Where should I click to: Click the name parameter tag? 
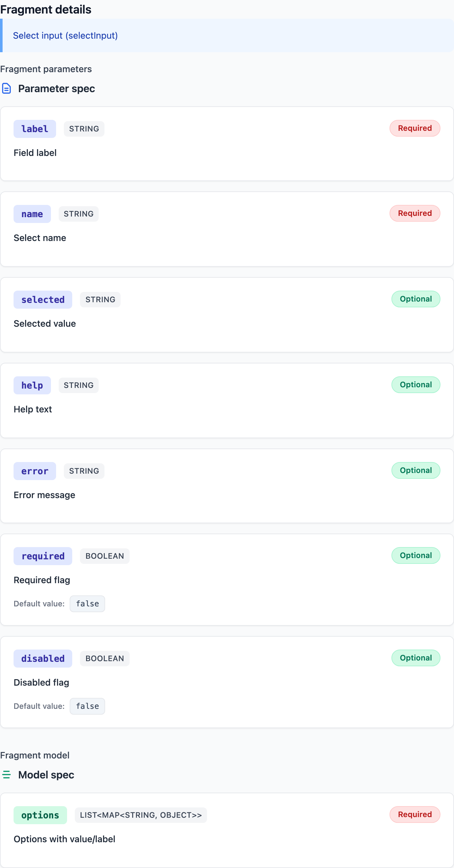[32, 214]
